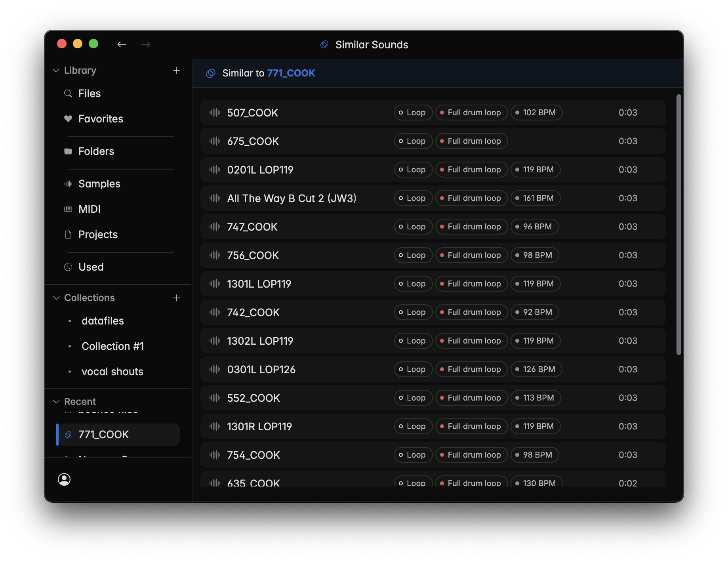Click waveform icon of 507_COOK sample
Image resolution: width=728 pixels, height=561 pixels.
click(215, 113)
